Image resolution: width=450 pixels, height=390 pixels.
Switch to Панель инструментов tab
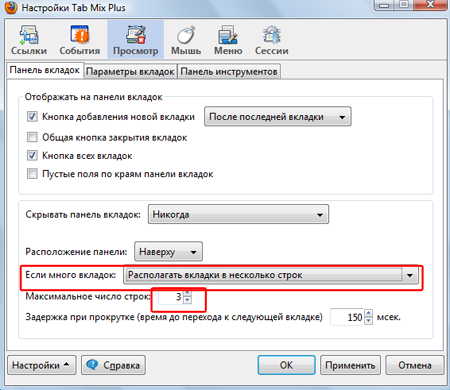click(229, 72)
